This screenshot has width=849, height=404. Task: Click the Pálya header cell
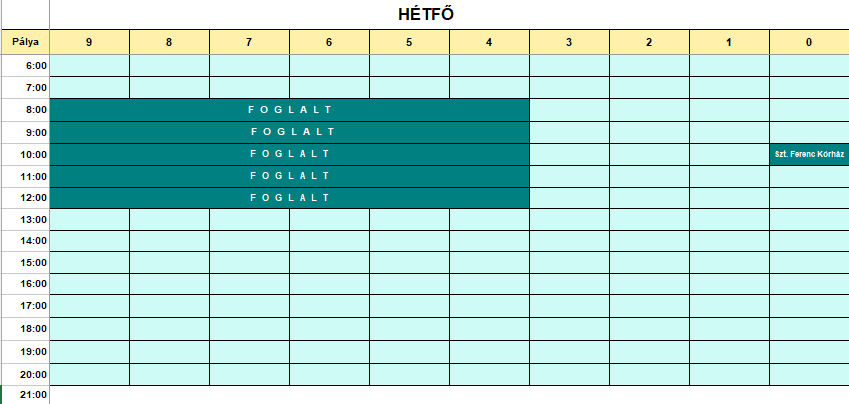(25, 42)
